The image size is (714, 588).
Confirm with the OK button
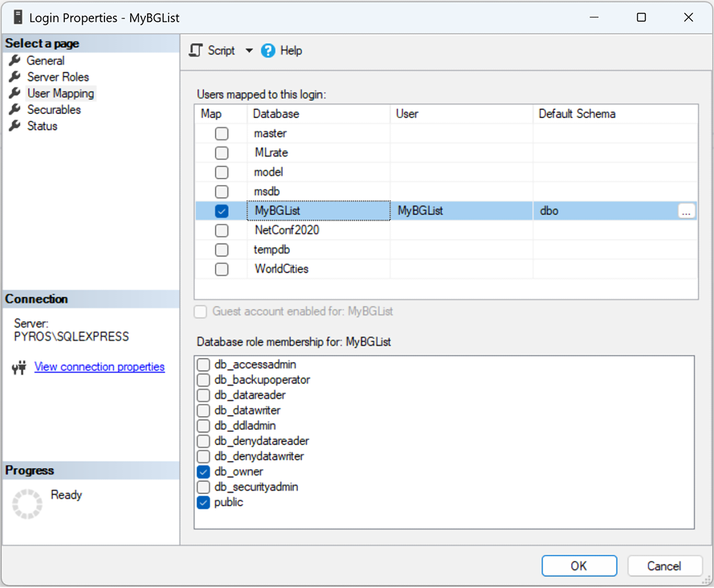click(579, 566)
